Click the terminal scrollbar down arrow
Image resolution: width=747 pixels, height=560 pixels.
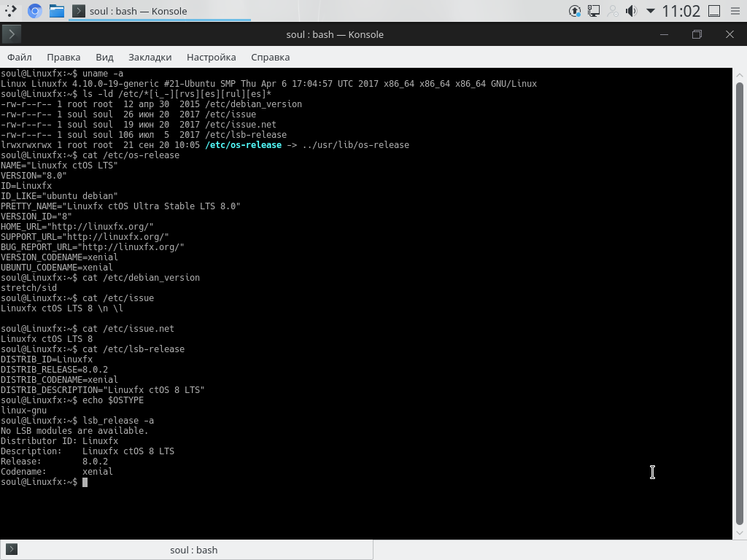(x=740, y=533)
